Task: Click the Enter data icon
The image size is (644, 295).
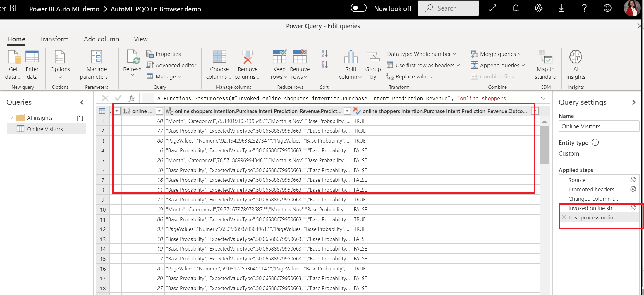Action: pyautogui.click(x=32, y=57)
